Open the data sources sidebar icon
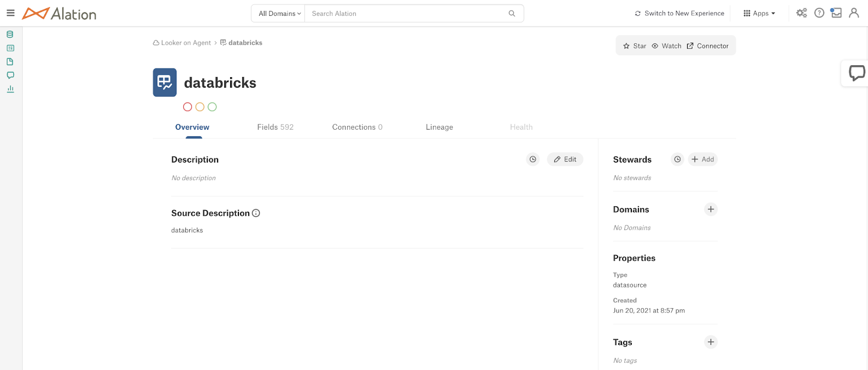Image resolution: width=868 pixels, height=370 pixels. (10, 34)
